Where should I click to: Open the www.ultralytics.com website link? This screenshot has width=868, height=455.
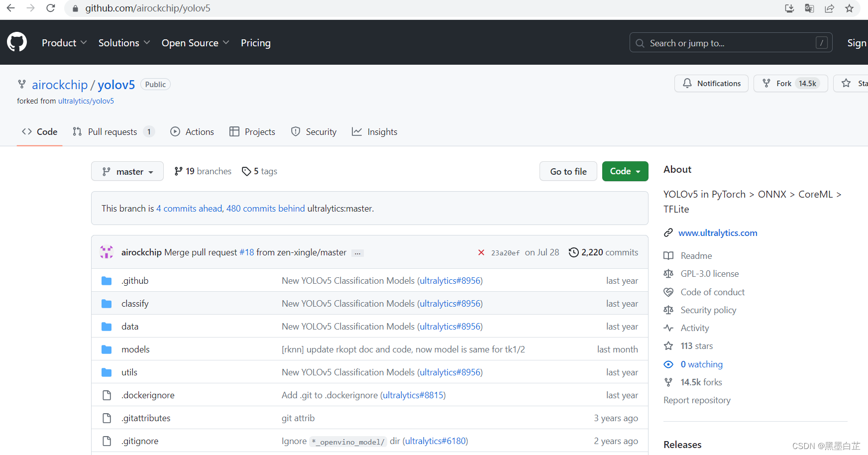click(x=718, y=233)
